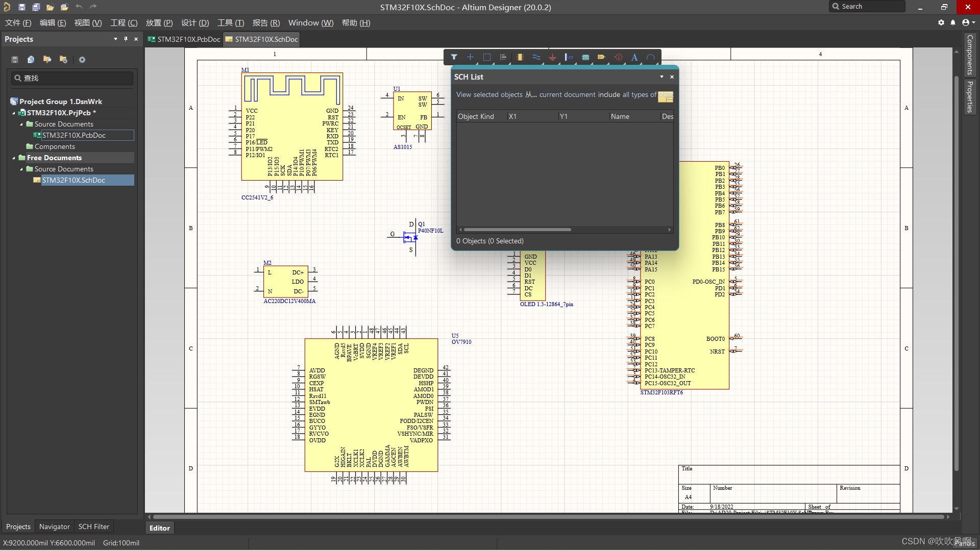Screen dimensions: 980x551
Task: Collapse the STM32F10X.PrjPcb project node
Action: pos(14,113)
